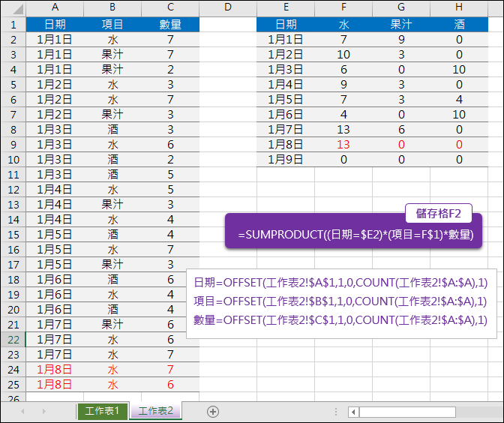Select column H header
This screenshot has height=423, width=504.
[459, 7]
